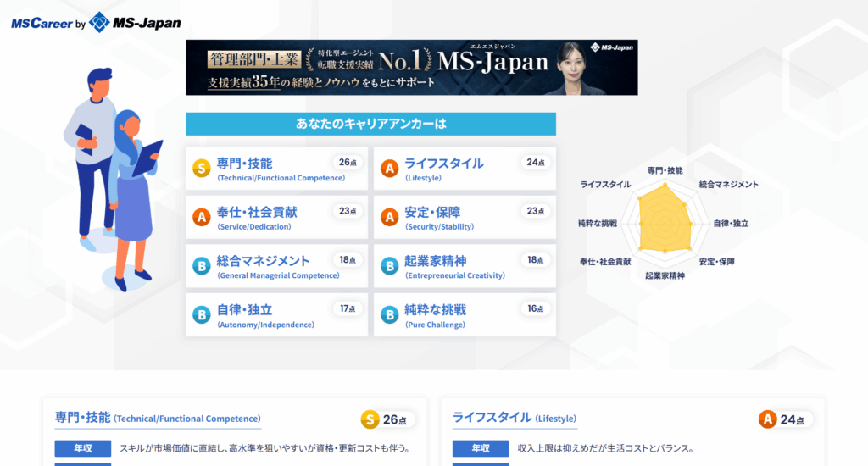Open the MS-Japan No.1 banner advertisement
The height and width of the screenshot is (466, 868).
pyautogui.click(x=411, y=68)
